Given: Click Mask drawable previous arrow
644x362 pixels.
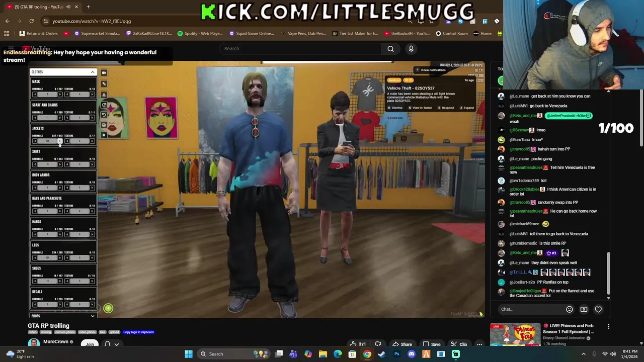Looking at the screenshot, I should pyautogui.click(x=35, y=95).
